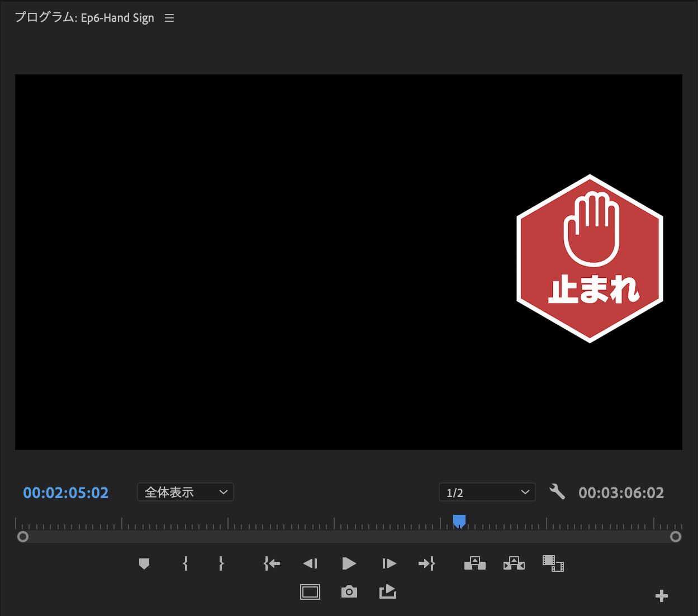Click the Export/share icon
The image size is (698, 616).
tap(388, 592)
